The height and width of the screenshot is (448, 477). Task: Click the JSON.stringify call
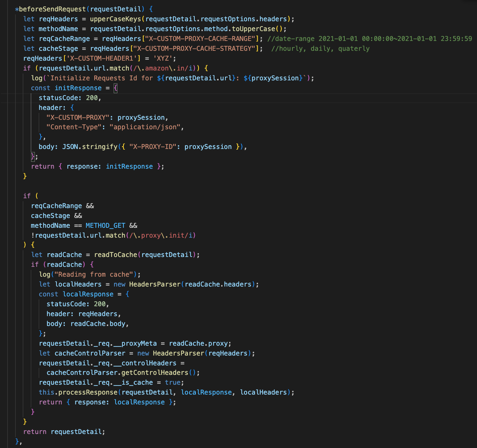(x=90, y=147)
